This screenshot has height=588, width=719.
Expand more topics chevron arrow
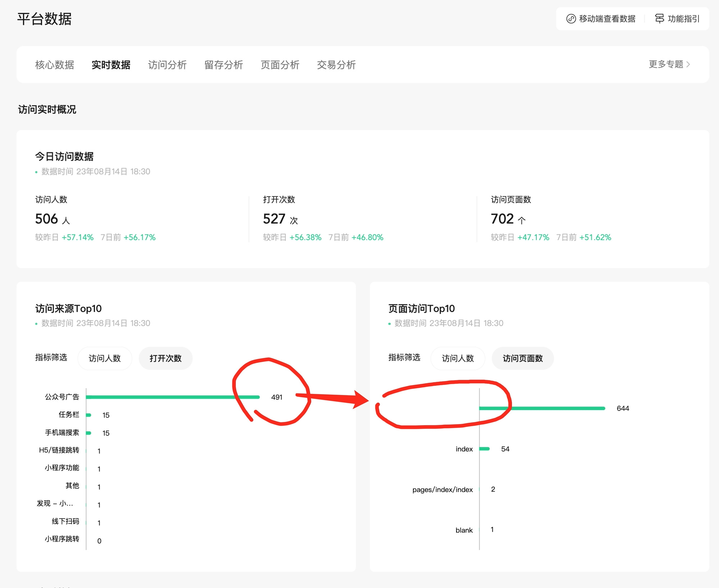click(x=688, y=64)
